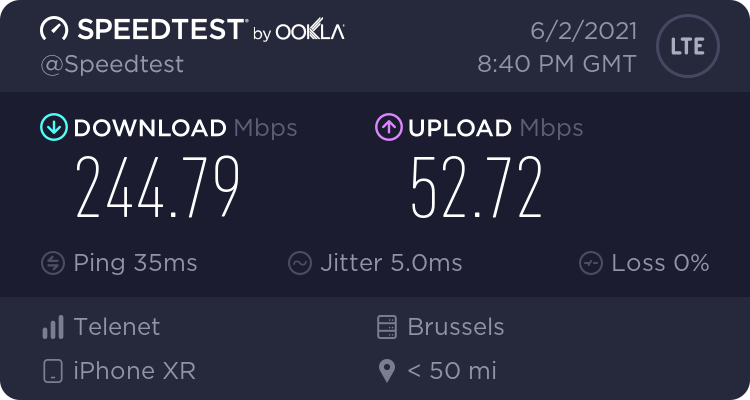Viewport: 750px width, 400px height.
Task: Click the Loss 0% label
Action: [661, 263]
